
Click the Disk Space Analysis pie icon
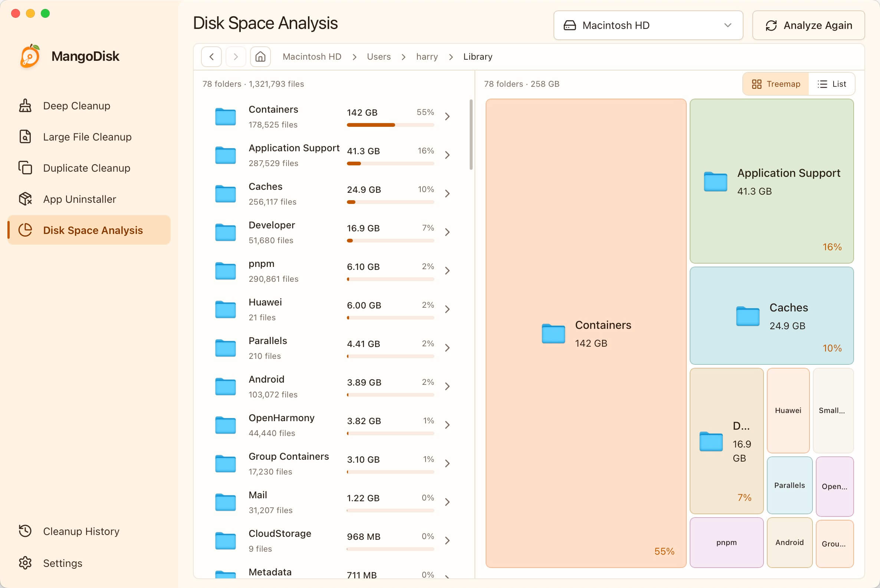(x=25, y=230)
